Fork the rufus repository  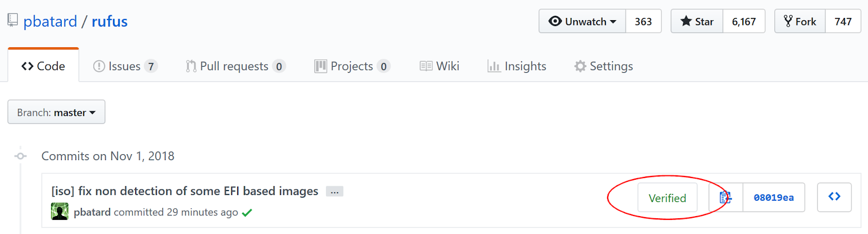coord(800,21)
